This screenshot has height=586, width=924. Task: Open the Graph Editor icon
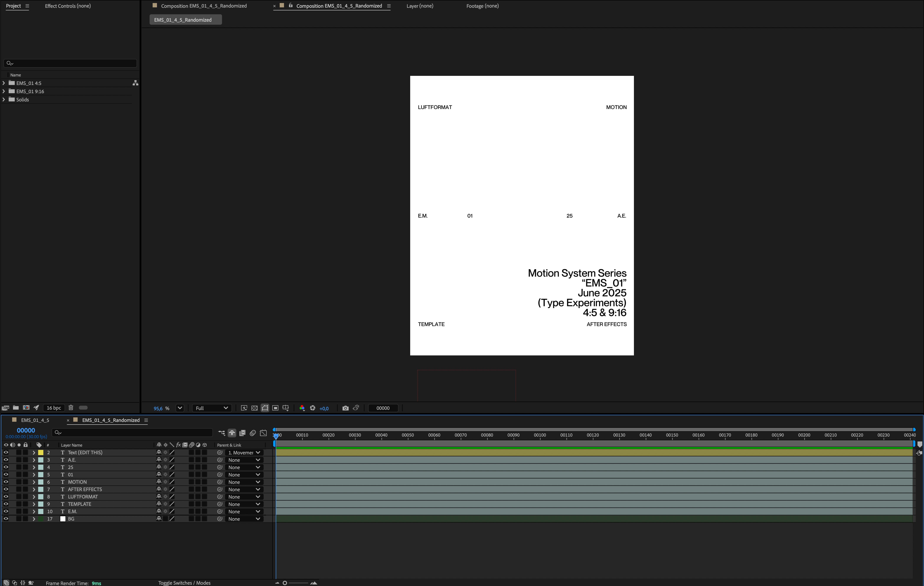tap(263, 433)
